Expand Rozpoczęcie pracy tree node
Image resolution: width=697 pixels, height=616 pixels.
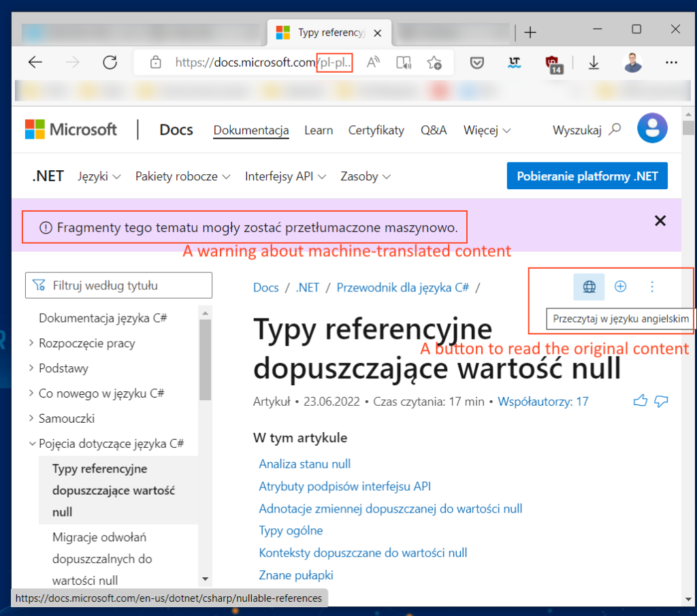click(x=86, y=343)
